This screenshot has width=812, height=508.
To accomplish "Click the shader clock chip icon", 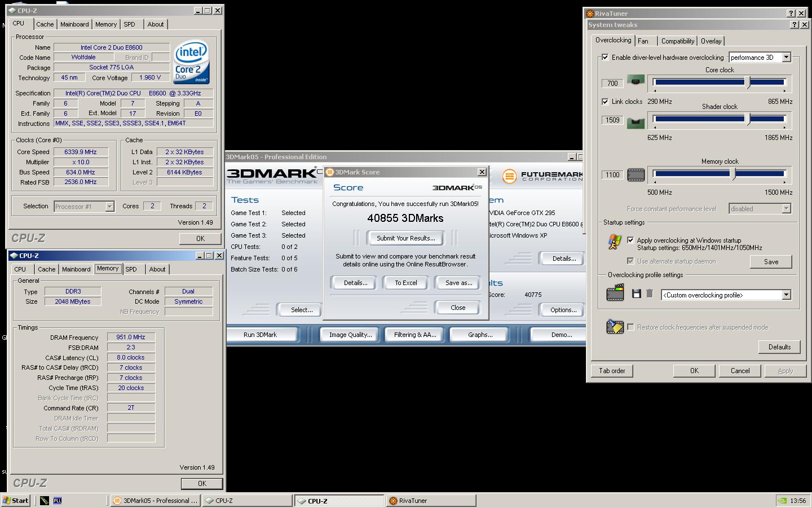I will click(x=636, y=122).
